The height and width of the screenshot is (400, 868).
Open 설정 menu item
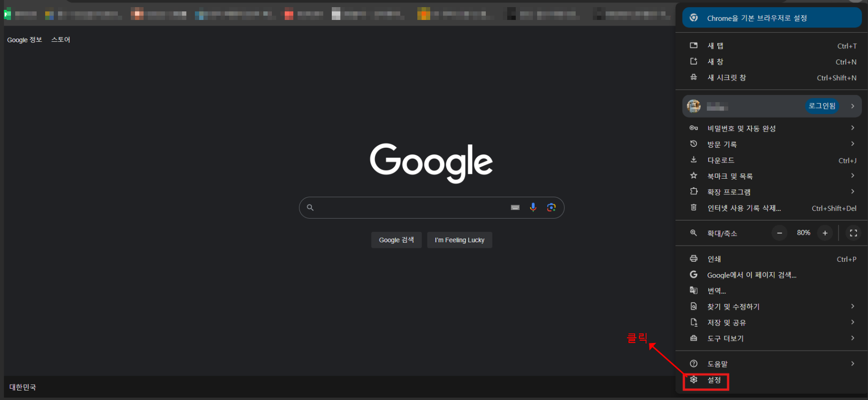click(772, 380)
